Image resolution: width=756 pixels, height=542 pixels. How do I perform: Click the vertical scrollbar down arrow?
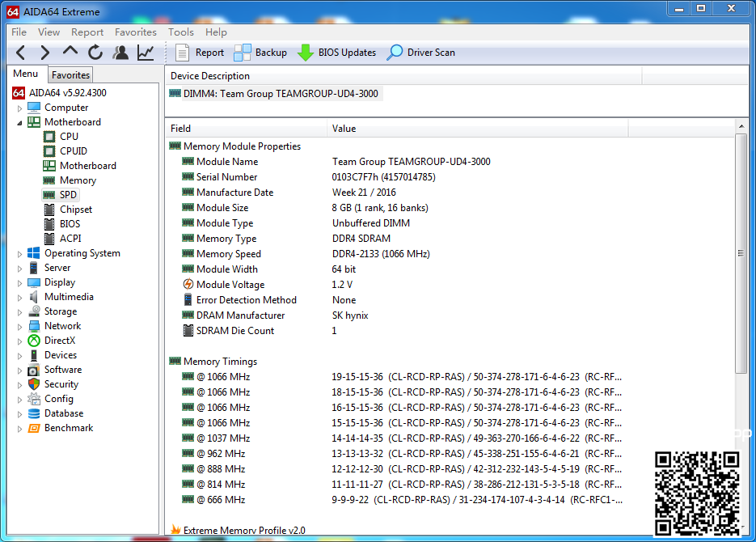point(741,534)
